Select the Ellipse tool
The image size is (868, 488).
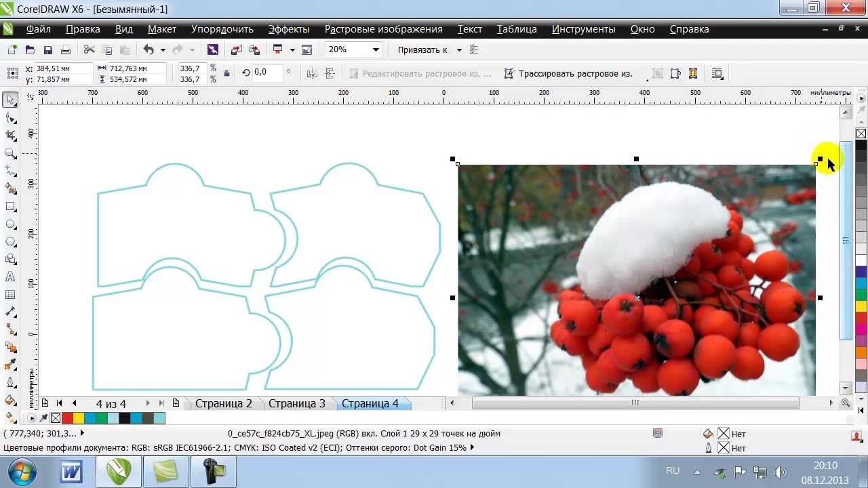(10, 224)
